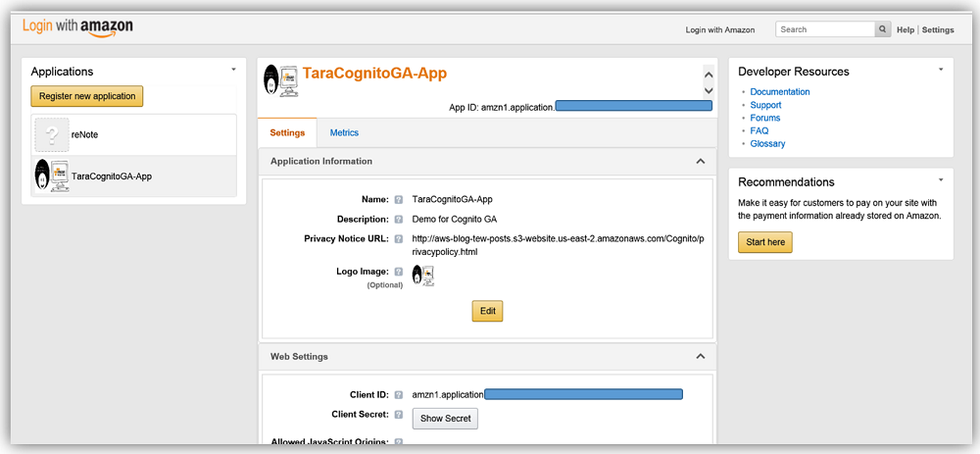Collapse the Web Settings section
980x454 pixels.
[700, 356]
